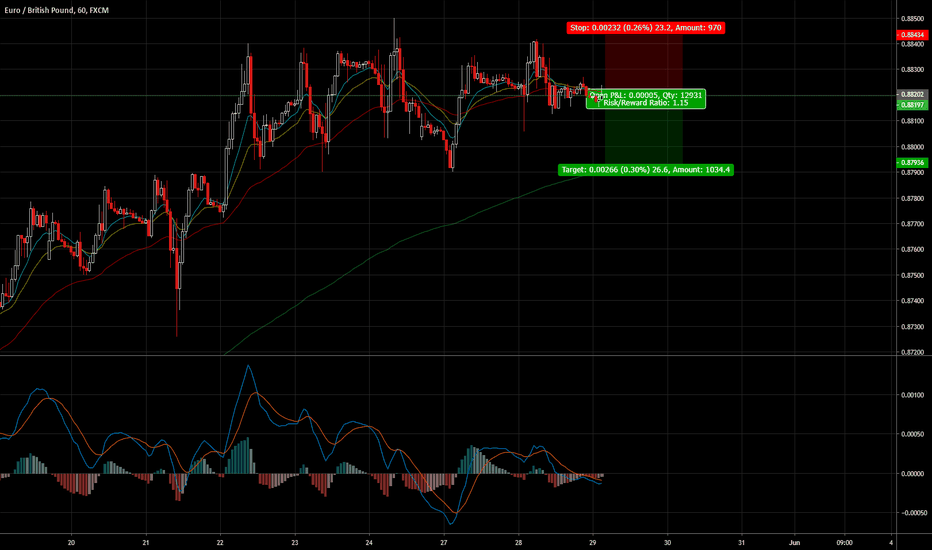Click the 09:00 label on the time axis
932x550 pixels.
(845, 542)
